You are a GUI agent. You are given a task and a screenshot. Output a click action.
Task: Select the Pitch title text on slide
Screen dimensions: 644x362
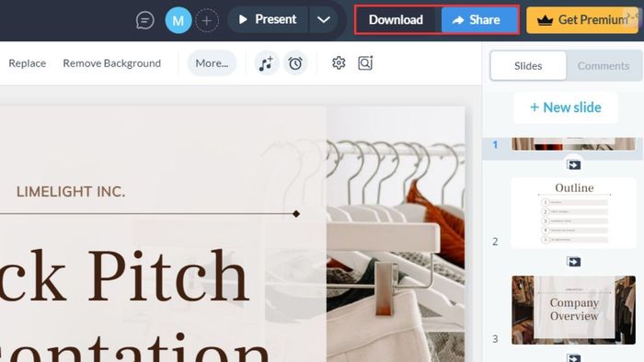coord(168,276)
